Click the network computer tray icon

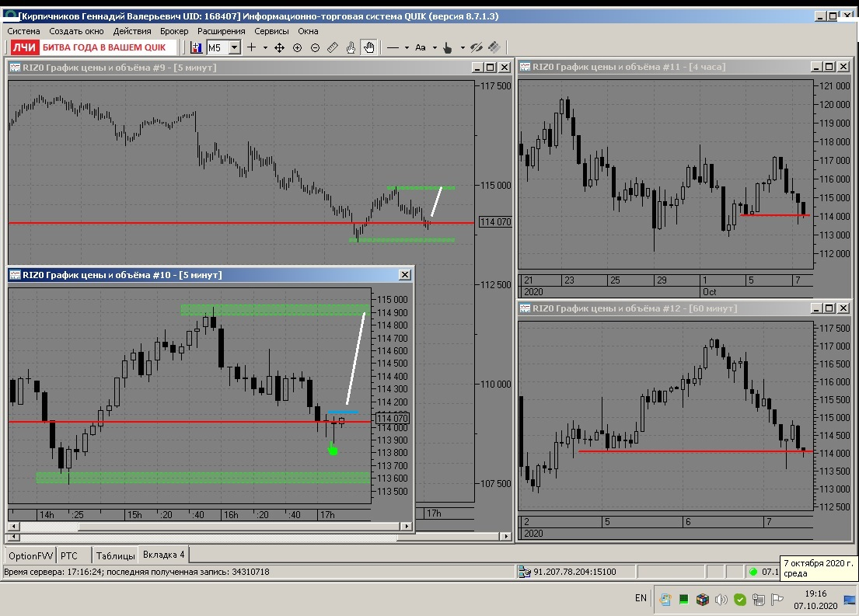758,600
